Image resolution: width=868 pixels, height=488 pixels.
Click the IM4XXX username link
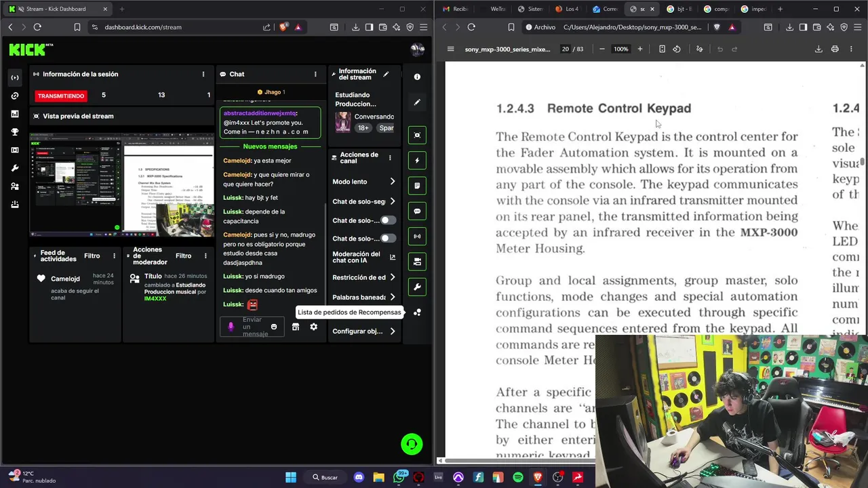click(155, 299)
